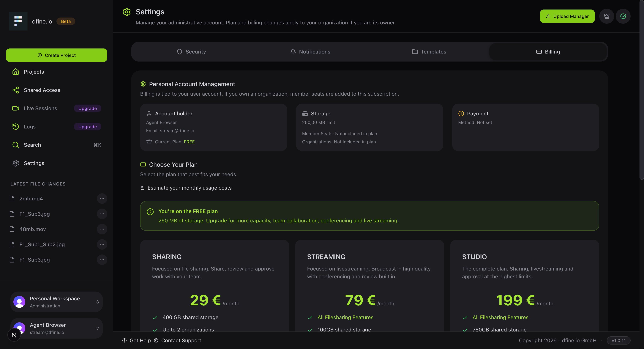The width and height of the screenshot is (644, 349).
Task: Click the green checkmark status icon in header
Action: tap(623, 16)
